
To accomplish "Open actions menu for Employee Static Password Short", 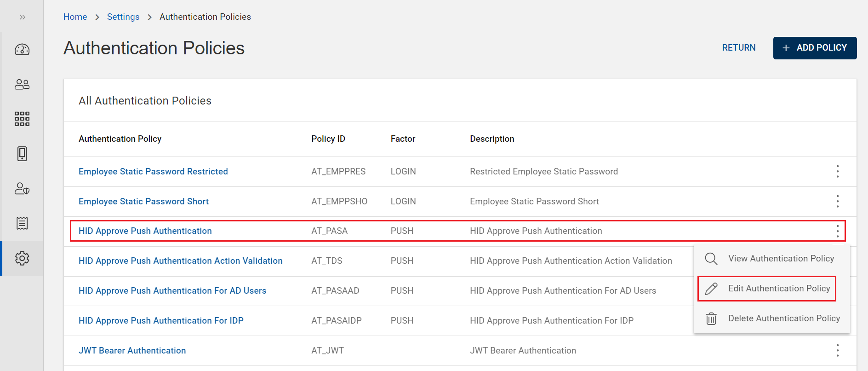I will (x=837, y=201).
